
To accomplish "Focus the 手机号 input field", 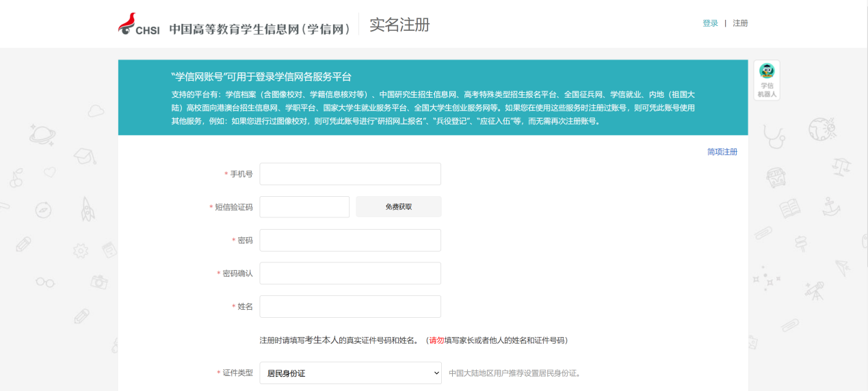I will pos(350,174).
